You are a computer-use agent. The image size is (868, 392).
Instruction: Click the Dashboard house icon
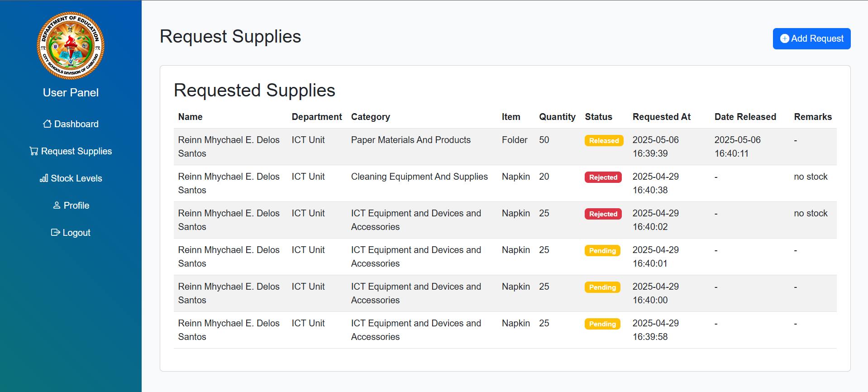[x=47, y=124]
